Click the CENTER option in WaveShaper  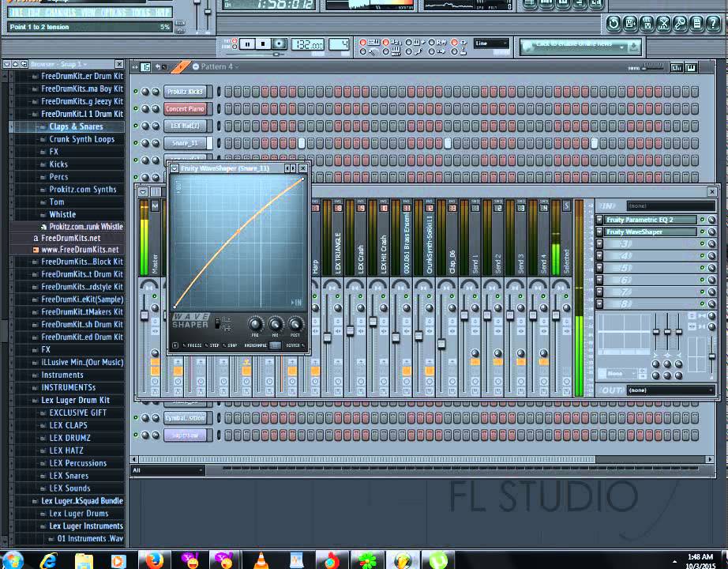point(295,345)
